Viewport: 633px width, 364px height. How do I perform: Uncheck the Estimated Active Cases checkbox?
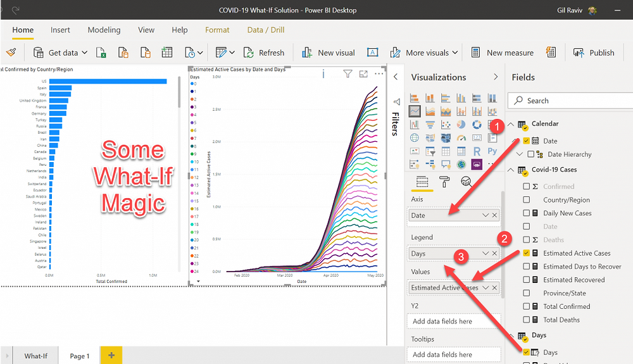527,253
